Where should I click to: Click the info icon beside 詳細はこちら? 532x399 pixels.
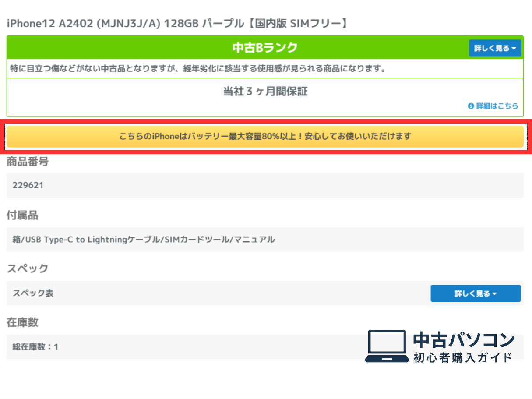coord(471,106)
